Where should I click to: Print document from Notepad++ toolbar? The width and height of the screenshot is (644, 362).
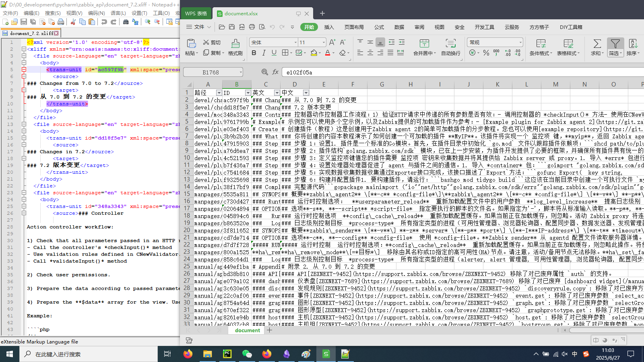[61, 22]
